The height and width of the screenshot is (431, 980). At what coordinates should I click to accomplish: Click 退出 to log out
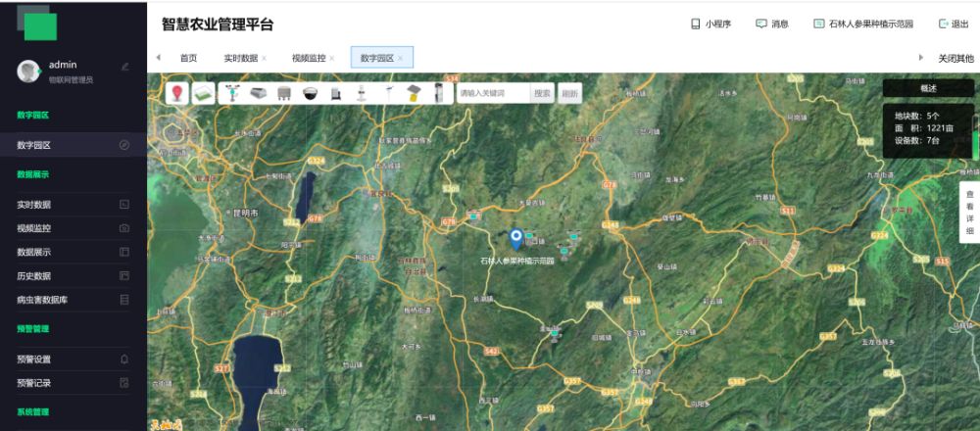(954, 24)
